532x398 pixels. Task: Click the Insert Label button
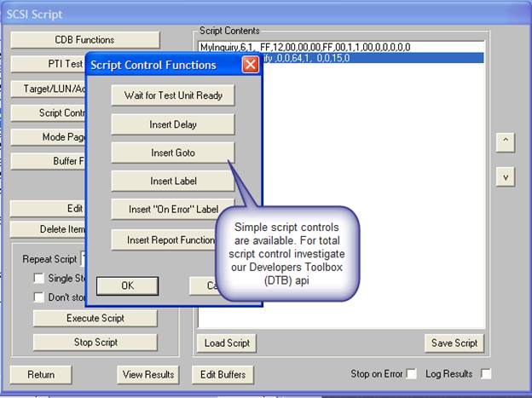point(173,182)
